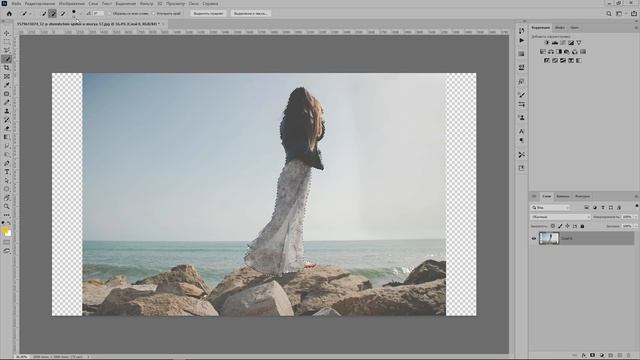
Task: Choose Subtract from selection mode
Action: [x=62, y=13]
